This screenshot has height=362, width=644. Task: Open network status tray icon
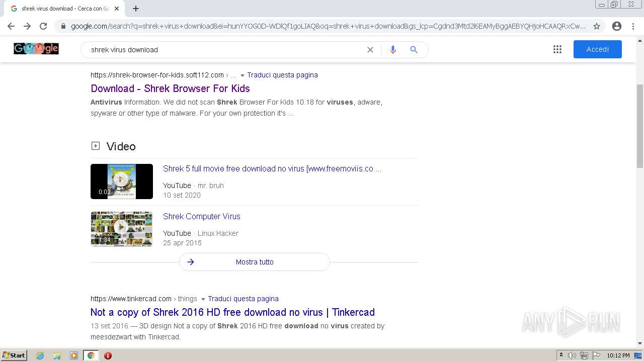pyautogui.click(x=584, y=355)
